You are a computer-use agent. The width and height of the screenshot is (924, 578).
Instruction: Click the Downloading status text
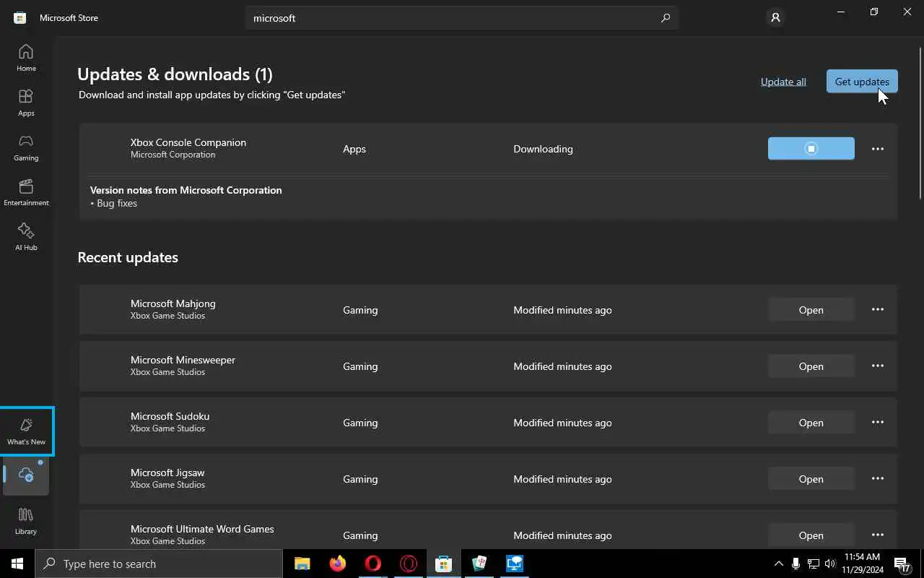point(543,149)
